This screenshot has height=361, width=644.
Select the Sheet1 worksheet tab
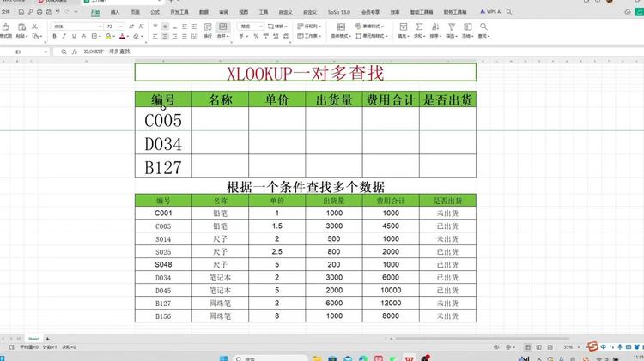(x=33, y=339)
